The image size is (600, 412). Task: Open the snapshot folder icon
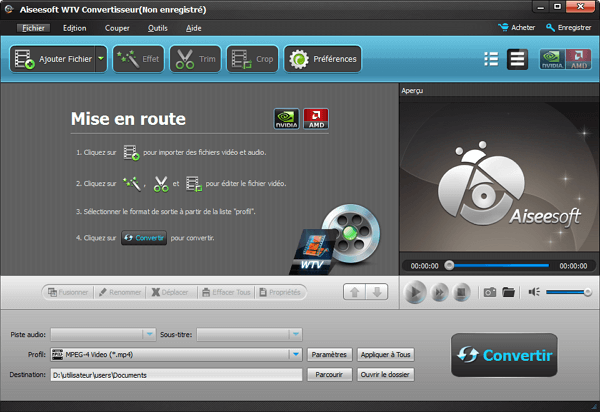click(x=509, y=292)
